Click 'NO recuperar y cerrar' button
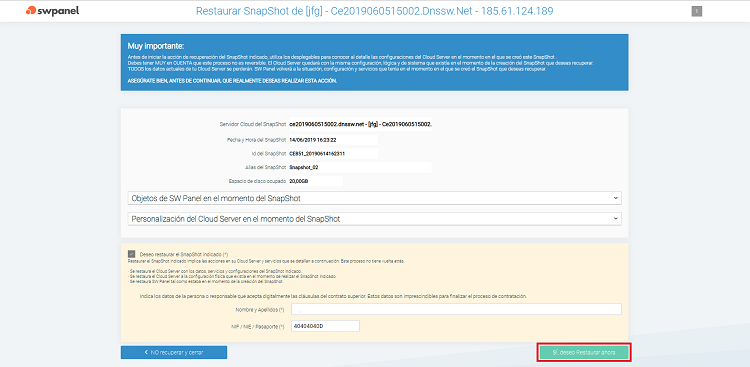 [x=174, y=352]
